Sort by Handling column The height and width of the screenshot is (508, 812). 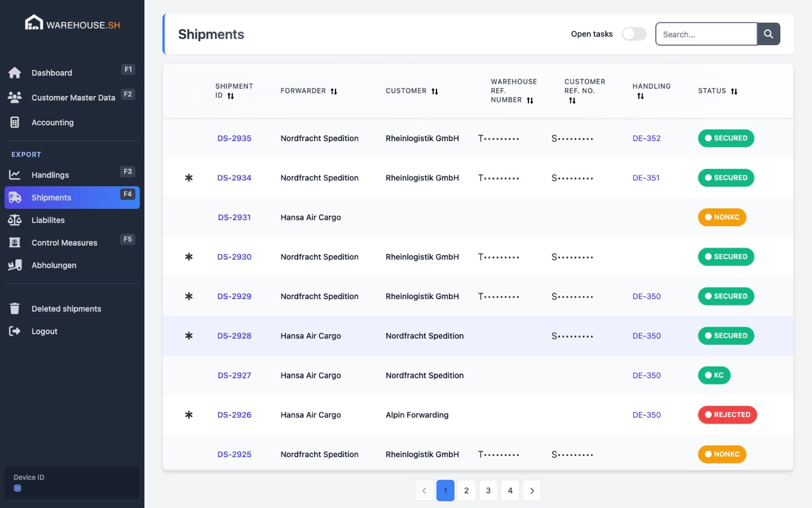pyautogui.click(x=641, y=96)
